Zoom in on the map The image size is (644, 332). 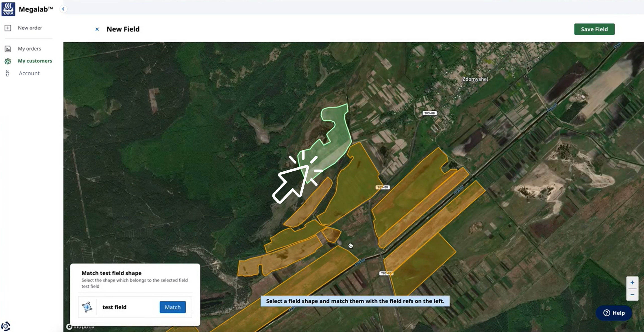[x=632, y=282]
